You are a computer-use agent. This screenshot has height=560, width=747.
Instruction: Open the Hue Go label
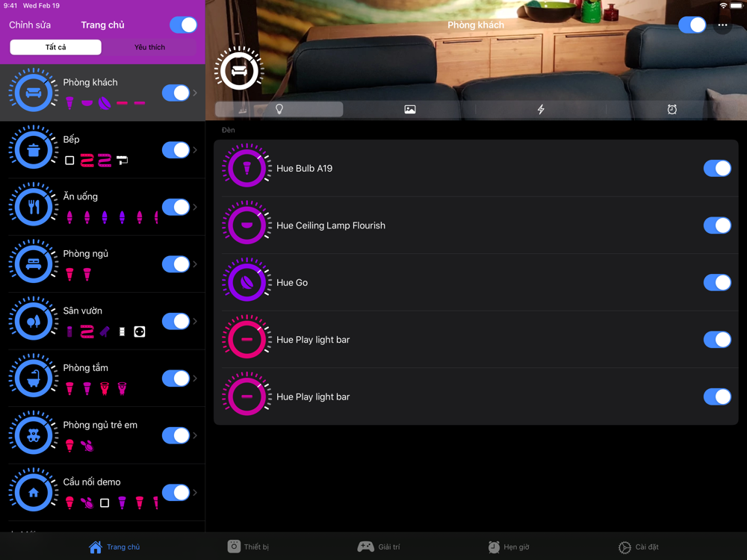tap(292, 282)
